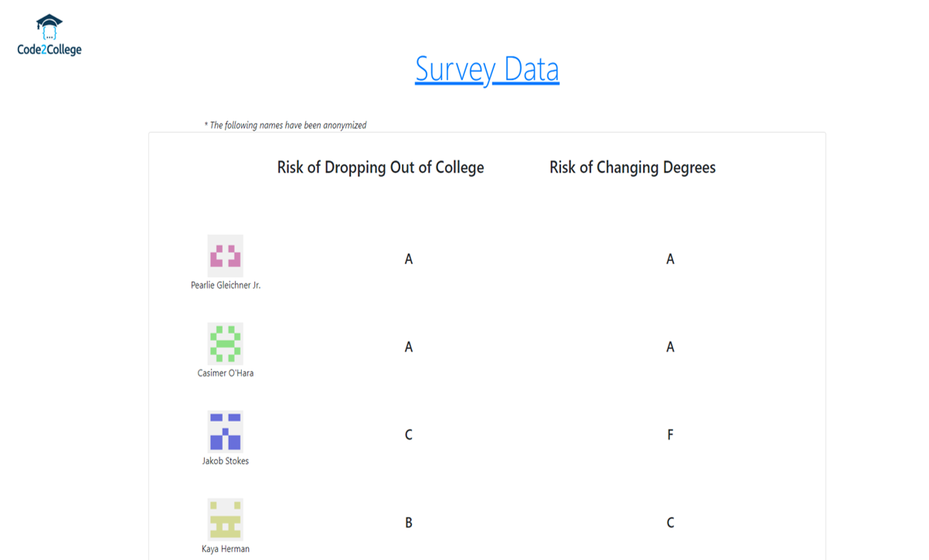Image resolution: width=929 pixels, height=560 pixels.
Task: Click Casimer O'Hara's green avatar
Action: [226, 344]
